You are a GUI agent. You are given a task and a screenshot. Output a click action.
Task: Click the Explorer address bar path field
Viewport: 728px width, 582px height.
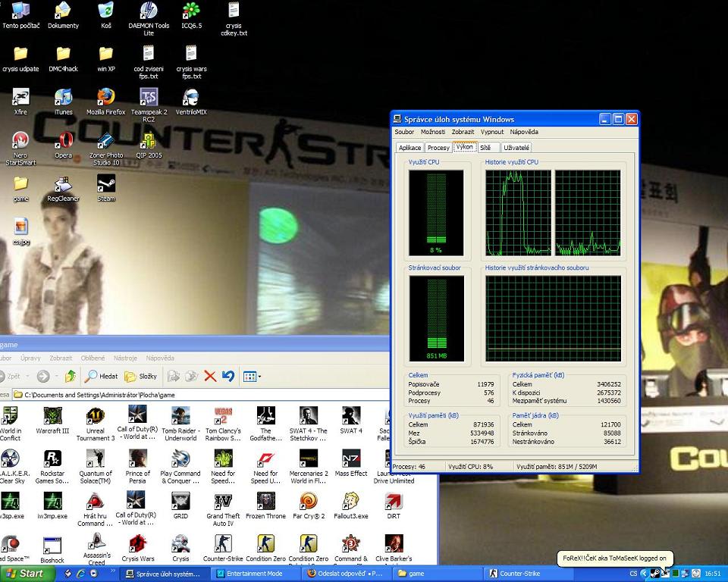click(x=201, y=395)
